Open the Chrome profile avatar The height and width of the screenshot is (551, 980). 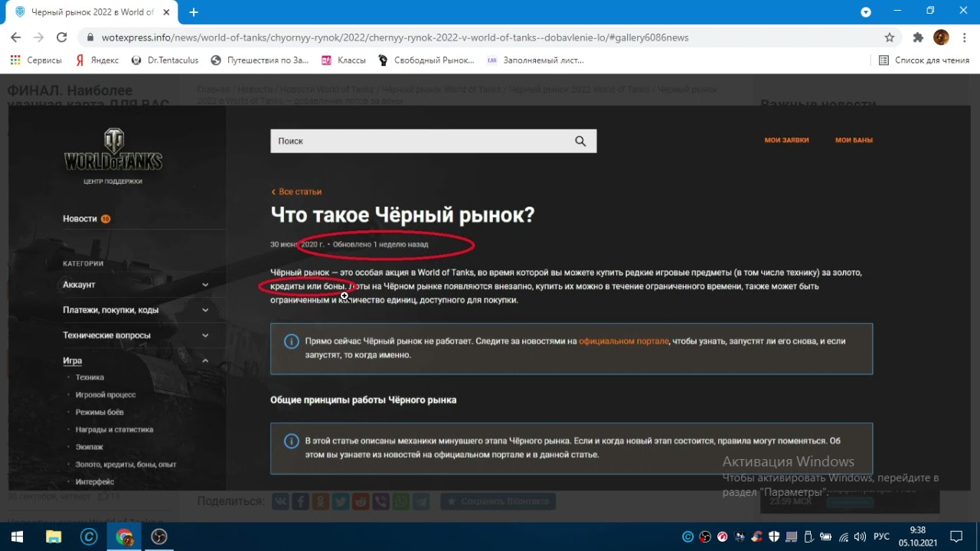[942, 37]
